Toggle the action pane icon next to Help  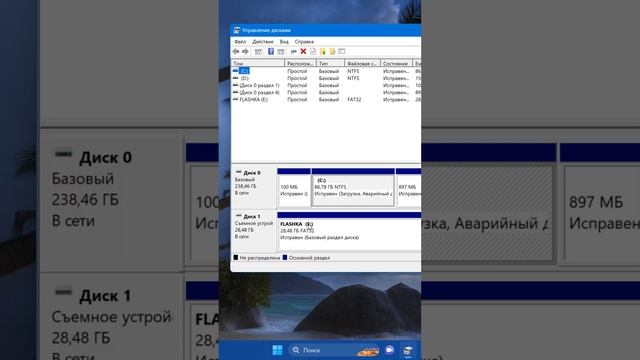pyautogui.click(x=280, y=51)
